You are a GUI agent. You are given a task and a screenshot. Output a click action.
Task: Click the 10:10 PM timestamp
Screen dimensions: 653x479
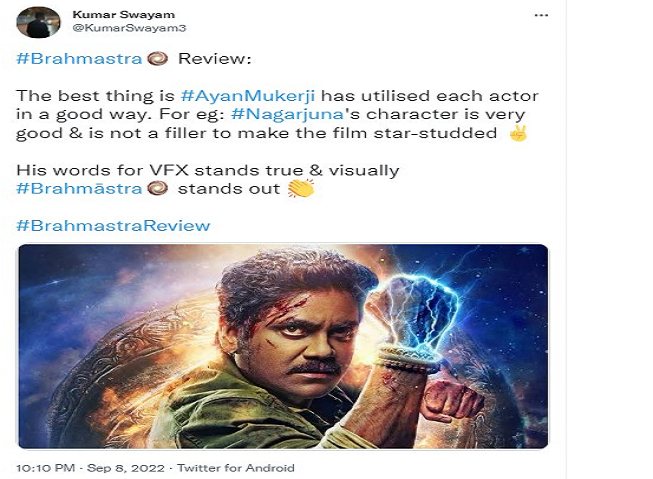tap(46, 468)
